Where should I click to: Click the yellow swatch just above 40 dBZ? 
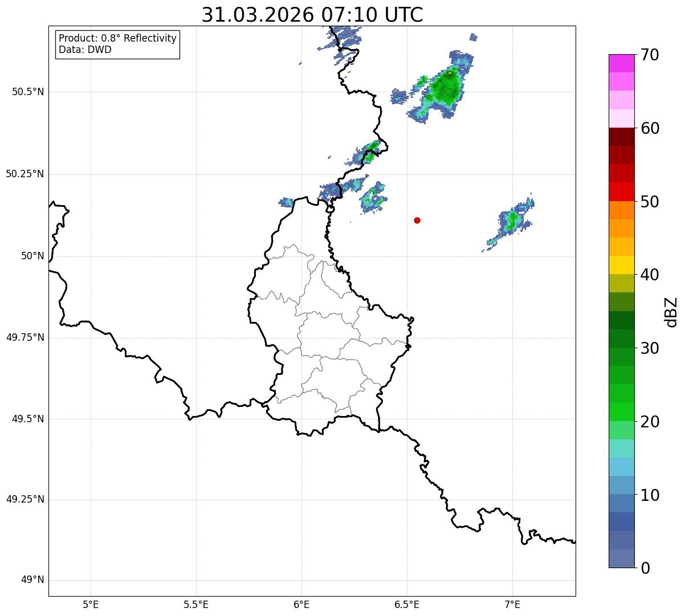tap(622, 265)
